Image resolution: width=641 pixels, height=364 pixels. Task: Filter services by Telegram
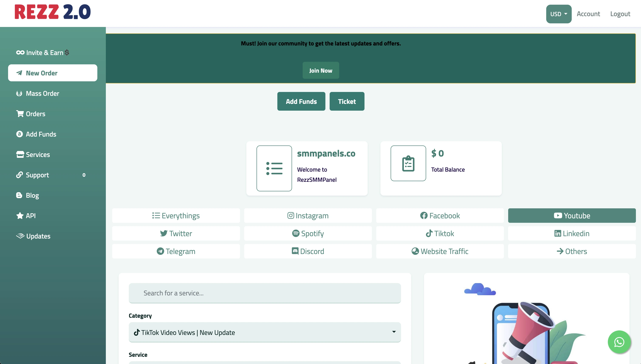(176, 251)
